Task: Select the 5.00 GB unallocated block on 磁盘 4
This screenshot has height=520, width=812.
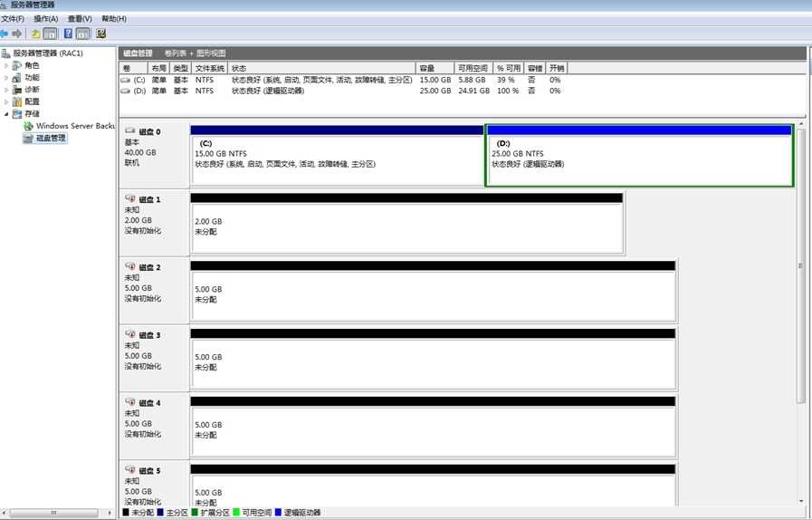Action: [x=433, y=427]
